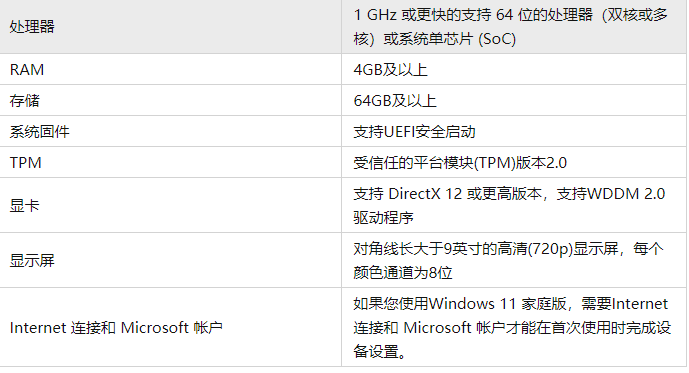Select the 1 GHz processor requirement text

(x=511, y=27)
